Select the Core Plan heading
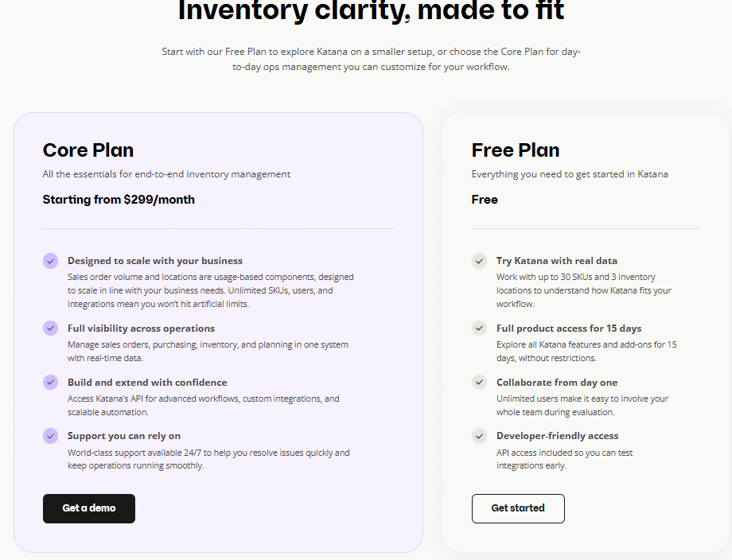 88,150
